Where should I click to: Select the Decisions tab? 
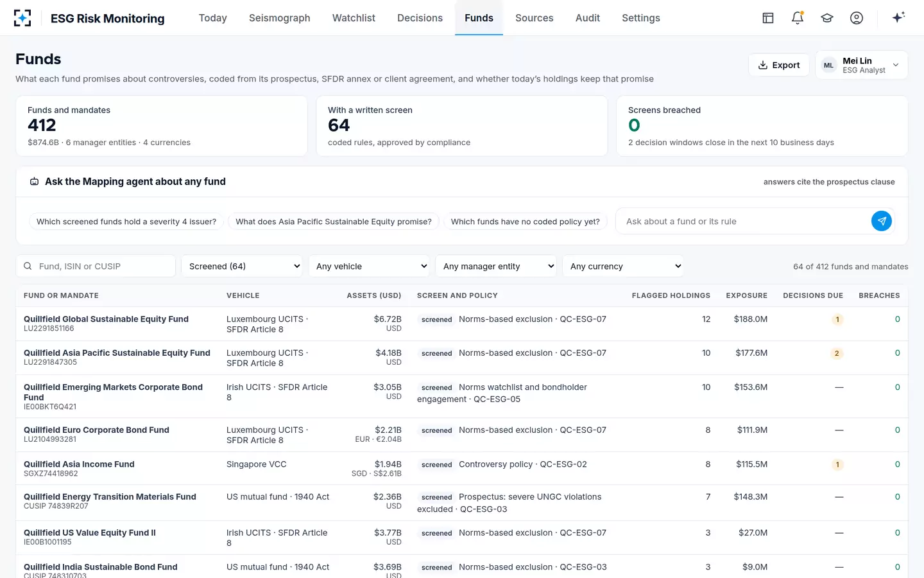pos(420,18)
